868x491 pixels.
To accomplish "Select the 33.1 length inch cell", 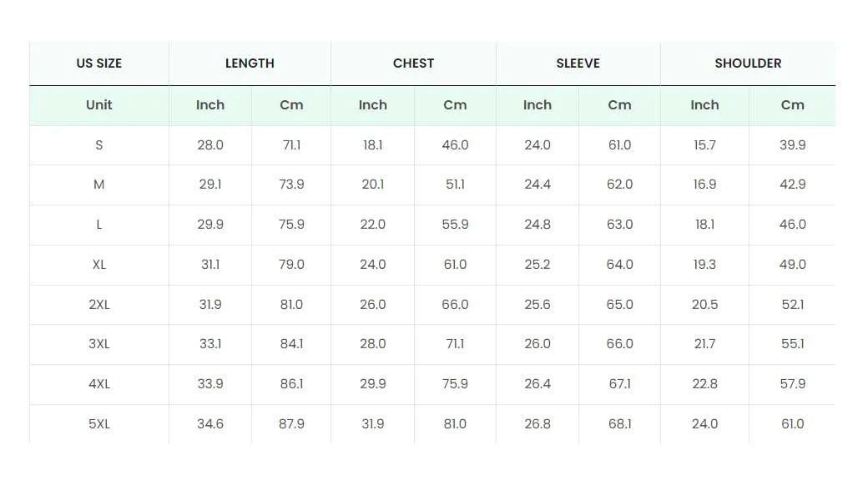I will pyautogui.click(x=210, y=344).
